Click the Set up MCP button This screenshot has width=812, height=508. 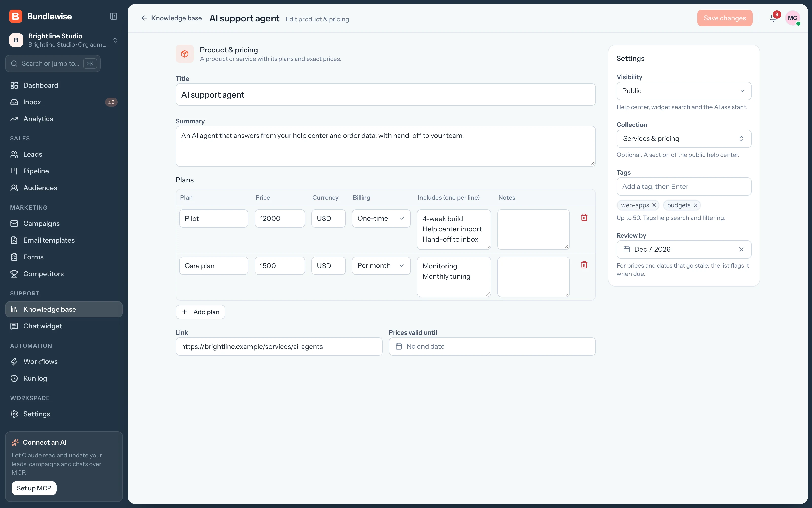(x=34, y=488)
